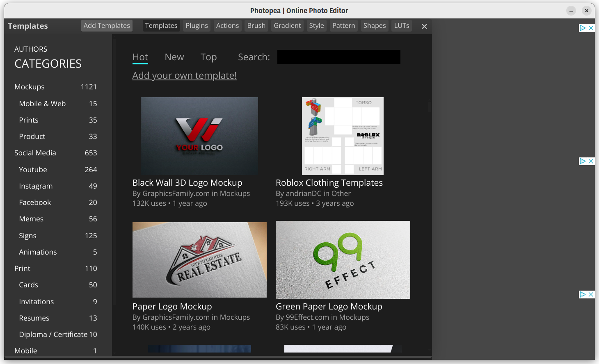Click the bottom ad info triangle icon
Image resolution: width=599 pixels, height=364 pixels.
(x=583, y=294)
